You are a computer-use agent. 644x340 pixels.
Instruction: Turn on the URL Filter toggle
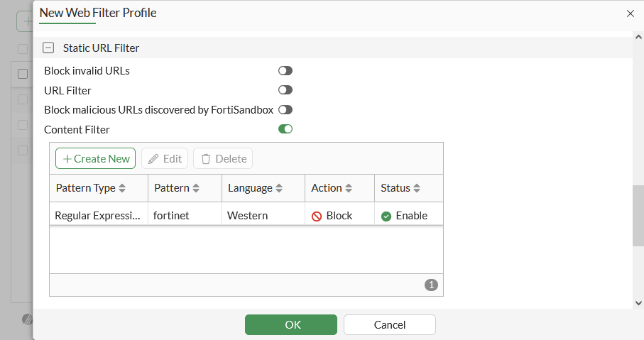click(x=285, y=90)
